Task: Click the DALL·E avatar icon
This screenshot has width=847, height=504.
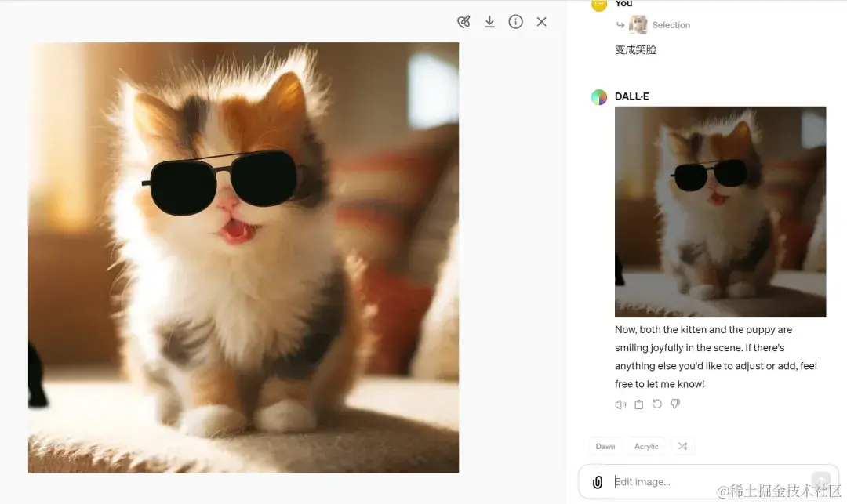Action: pyautogui.click(x=599, y=97)
